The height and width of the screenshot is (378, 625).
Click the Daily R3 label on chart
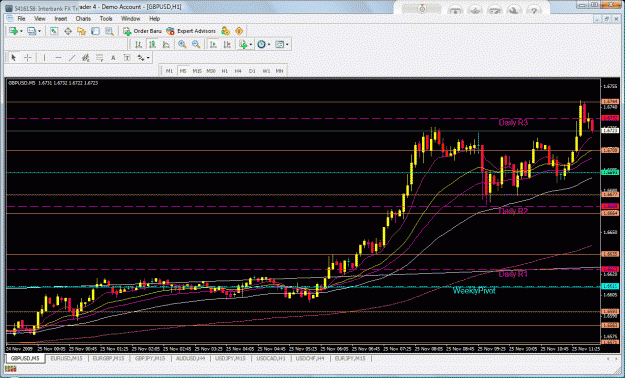513,123
